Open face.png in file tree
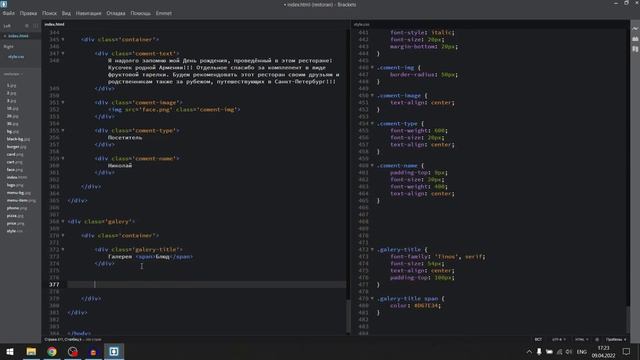 pos(15,170)
